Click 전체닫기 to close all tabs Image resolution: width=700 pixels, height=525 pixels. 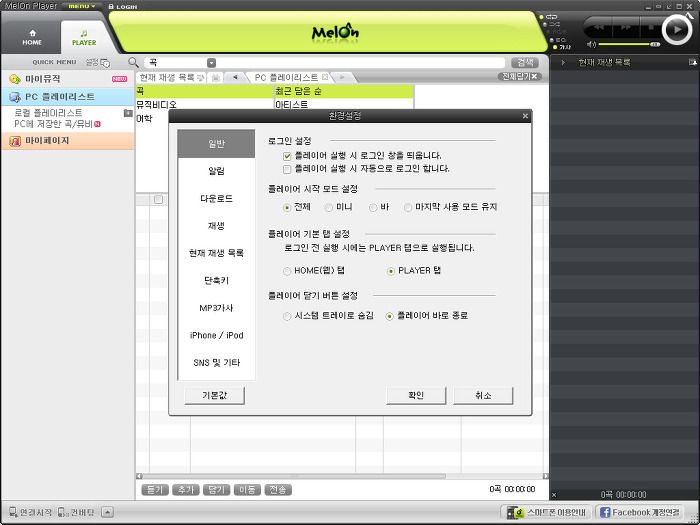pyautogui.click(x=520, y=76)
